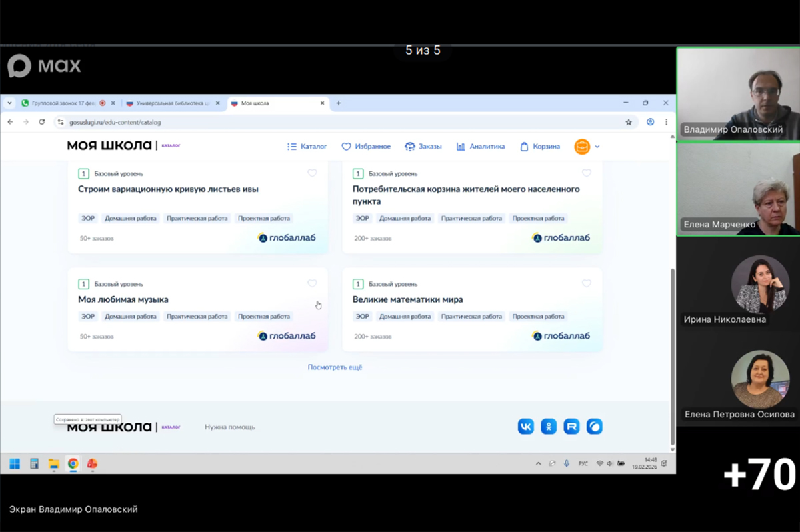Image resolution: width=800 pixels, height=532 pixels.
Task: Click Домашняя работа tag on Великие математики
Action: pos(405,317)
